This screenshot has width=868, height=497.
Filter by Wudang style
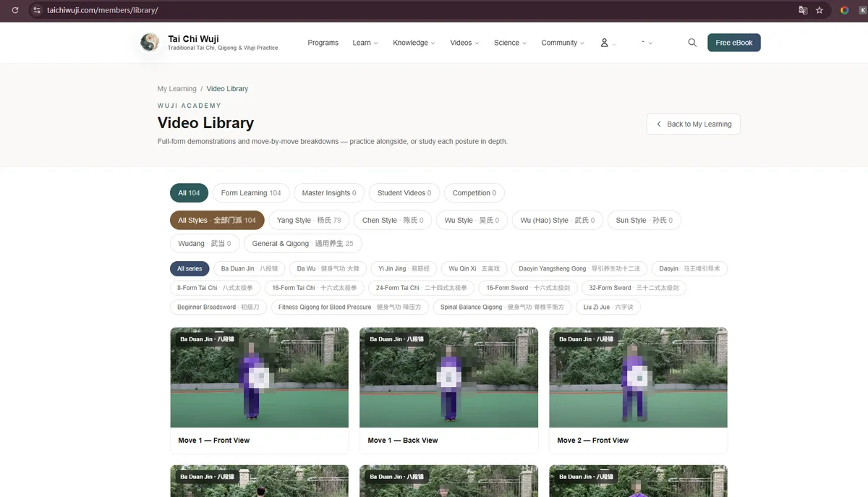pos(205,244)
